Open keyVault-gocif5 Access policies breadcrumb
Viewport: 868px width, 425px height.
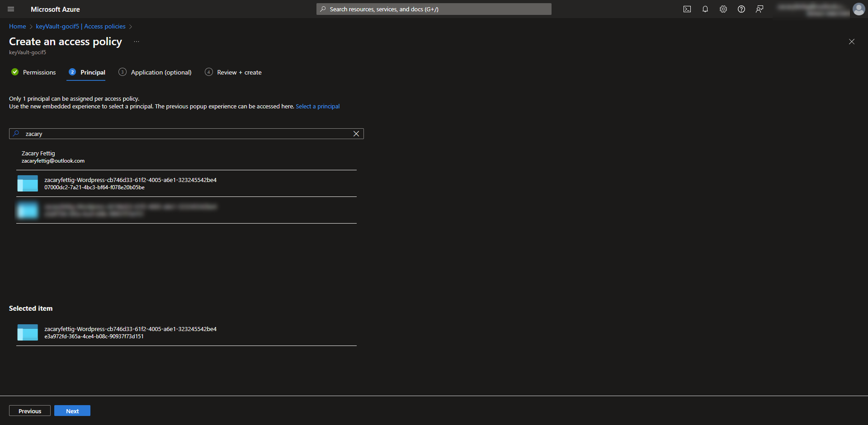(80, 26)
